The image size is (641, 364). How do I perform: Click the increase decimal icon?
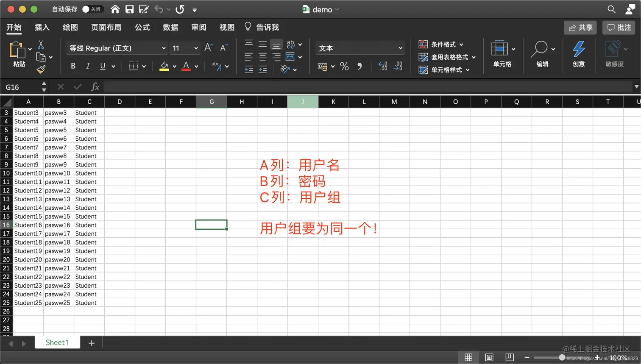tap(382, 66)
